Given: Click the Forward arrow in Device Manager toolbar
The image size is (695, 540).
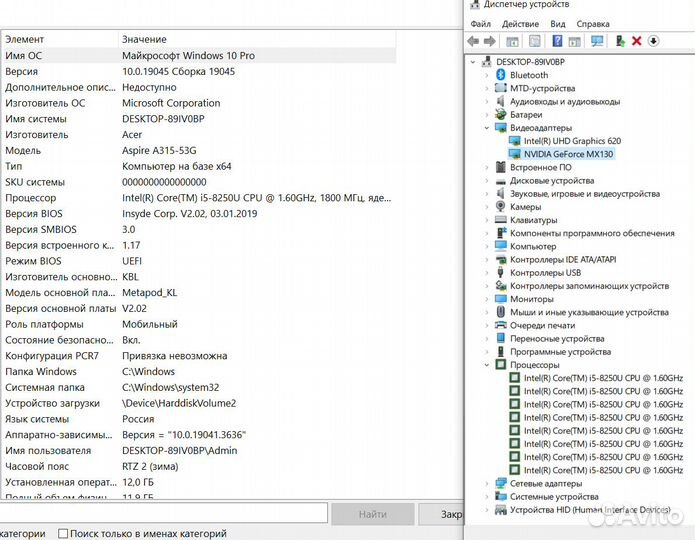Looking at the screenshot, I should [x=490, y=41].
